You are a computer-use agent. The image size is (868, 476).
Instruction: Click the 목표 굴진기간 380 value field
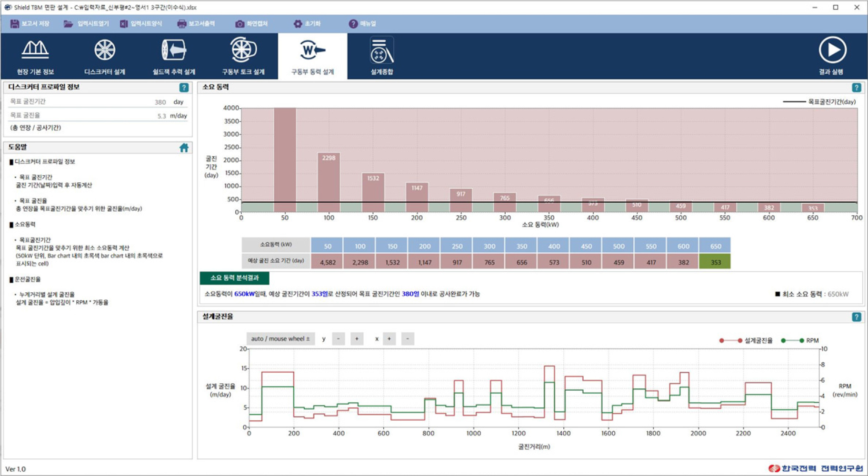(x=160, y=102)
